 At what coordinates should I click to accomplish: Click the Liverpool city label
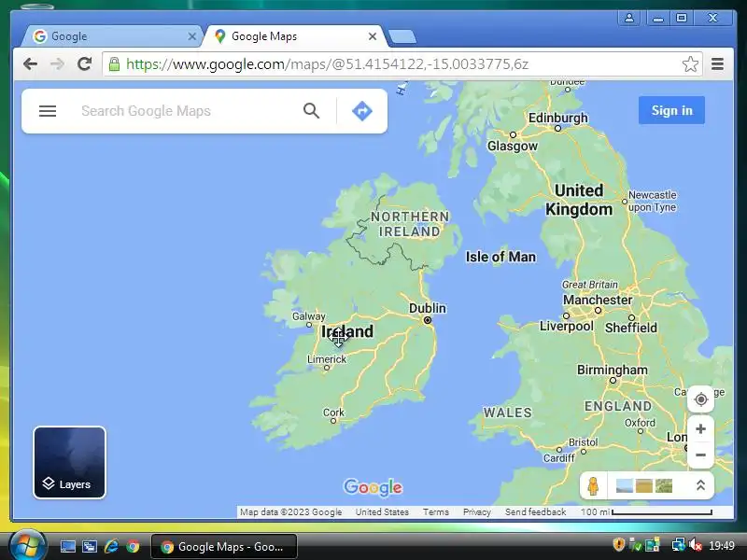(x=567, y=326)
